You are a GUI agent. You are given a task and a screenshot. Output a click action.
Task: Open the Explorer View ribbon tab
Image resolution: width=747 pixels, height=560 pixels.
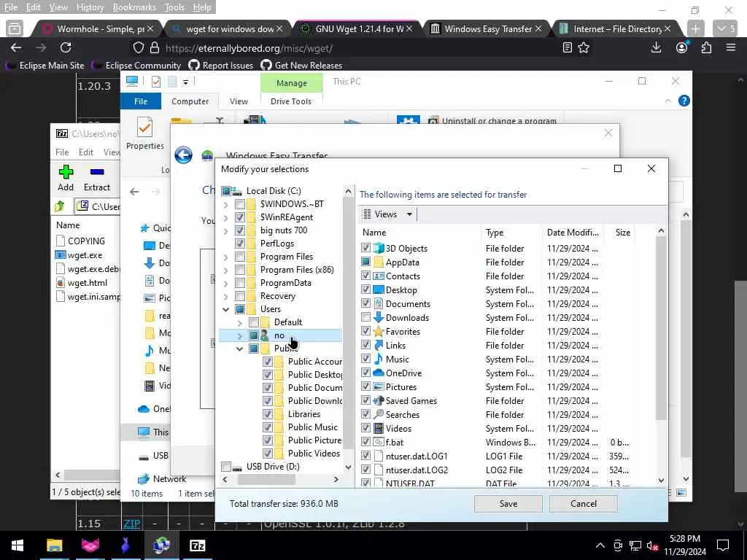(239, 101)
